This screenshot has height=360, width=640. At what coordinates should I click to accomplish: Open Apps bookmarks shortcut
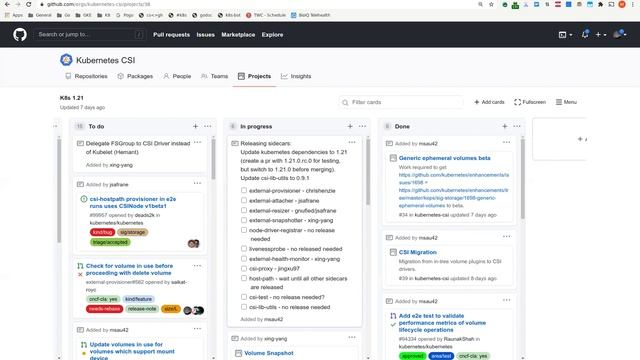(x=14, y=15)
